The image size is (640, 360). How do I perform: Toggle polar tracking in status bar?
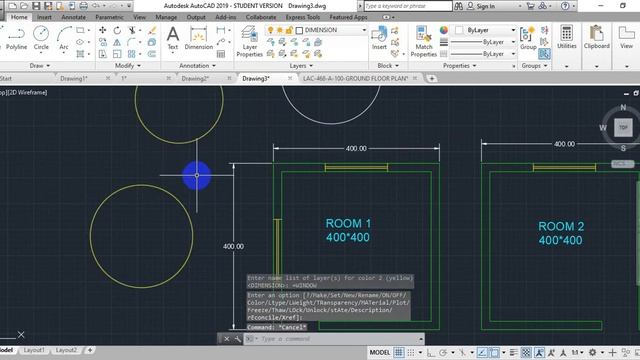(x=443, y=352)
